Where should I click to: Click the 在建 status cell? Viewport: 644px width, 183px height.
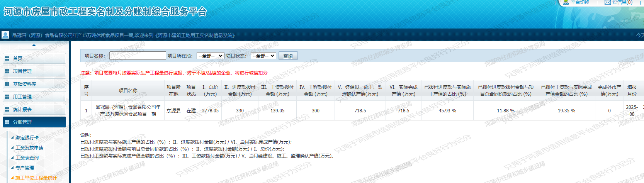click(191, 110)
